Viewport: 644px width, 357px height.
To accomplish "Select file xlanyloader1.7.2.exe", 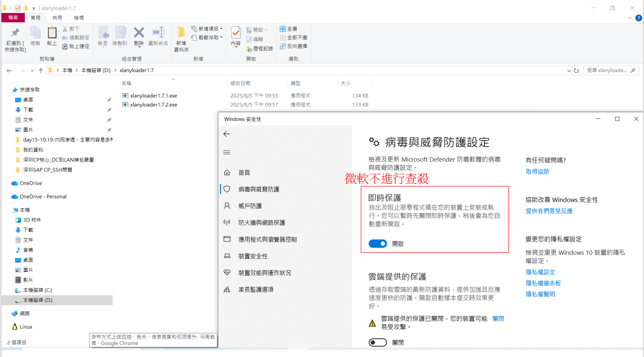I will coord(154,105).
